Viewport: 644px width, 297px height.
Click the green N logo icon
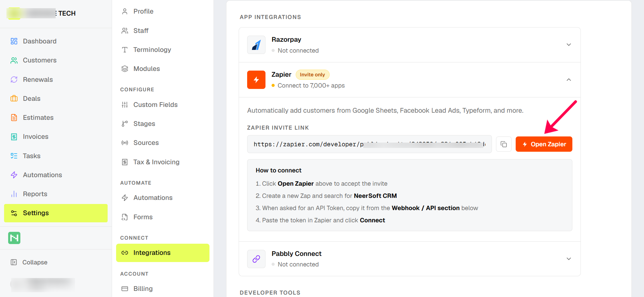tap(14, 238)
